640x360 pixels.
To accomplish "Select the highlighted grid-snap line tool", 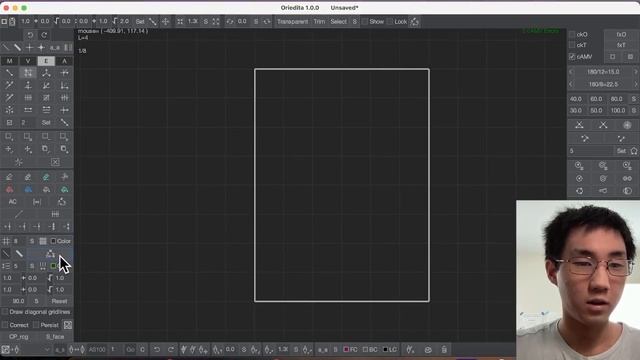I will tap(28, 73).
